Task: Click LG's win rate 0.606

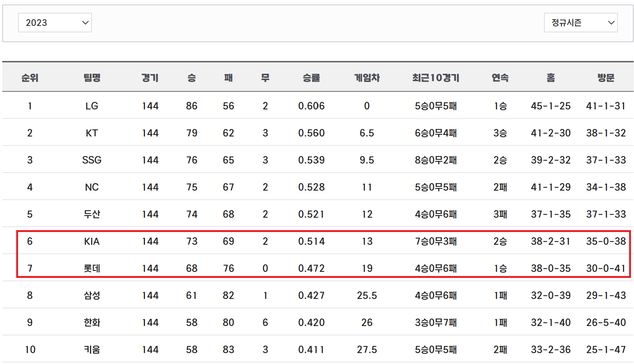Action: click(311, 106)
